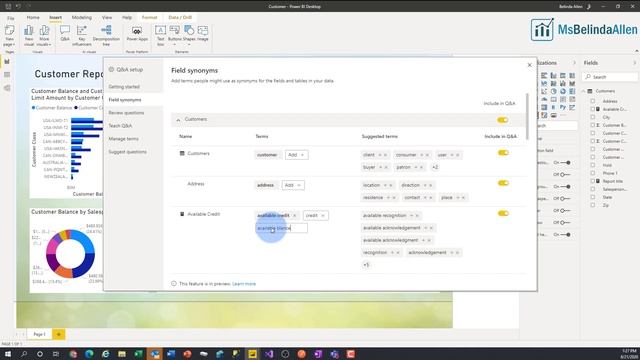Open Microsoft Edge from the taskbar

89,354
